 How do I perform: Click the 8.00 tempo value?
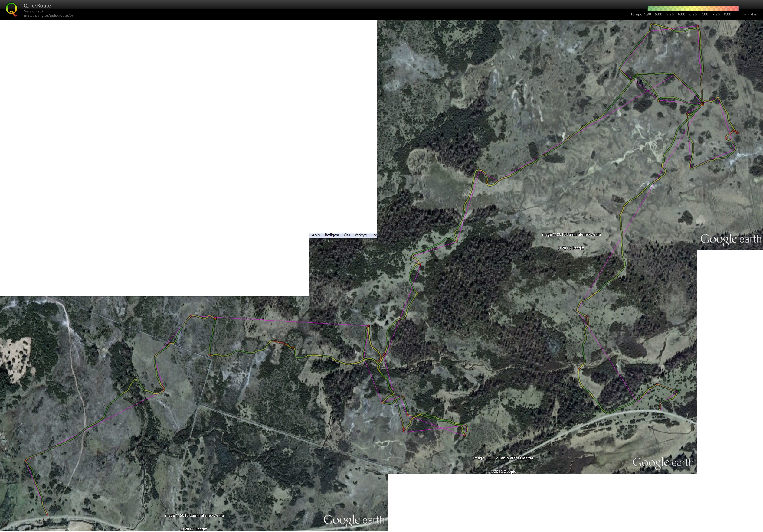coord(727,14)
